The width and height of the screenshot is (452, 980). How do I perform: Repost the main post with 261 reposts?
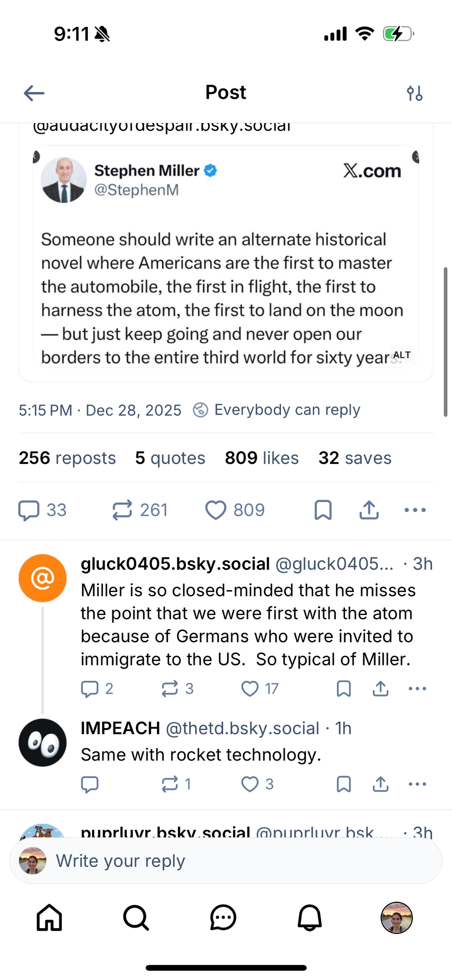click(x=122, y=510)
